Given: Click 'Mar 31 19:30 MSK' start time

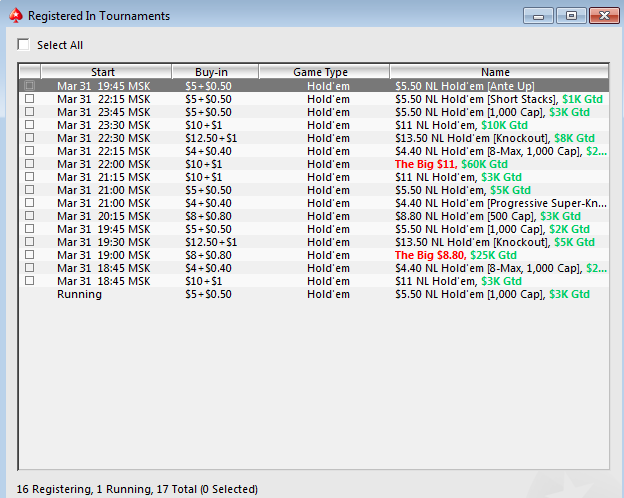Looking at the screenshot, I should click(104, 242).
